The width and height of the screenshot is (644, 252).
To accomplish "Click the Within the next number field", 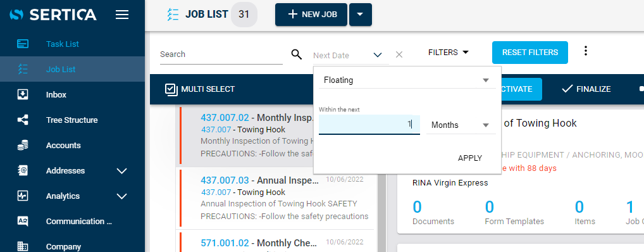I will click(x=369, y=125).
